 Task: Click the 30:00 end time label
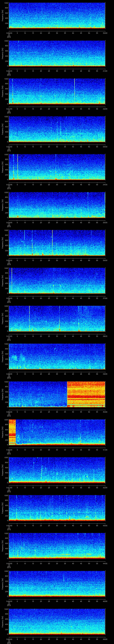[105, 33]
